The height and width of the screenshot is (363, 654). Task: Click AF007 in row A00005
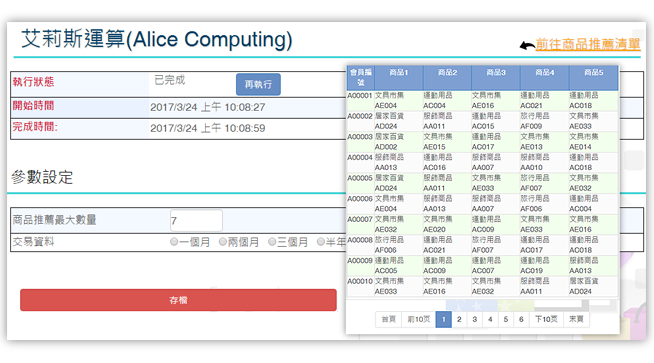tap(531, 188)
